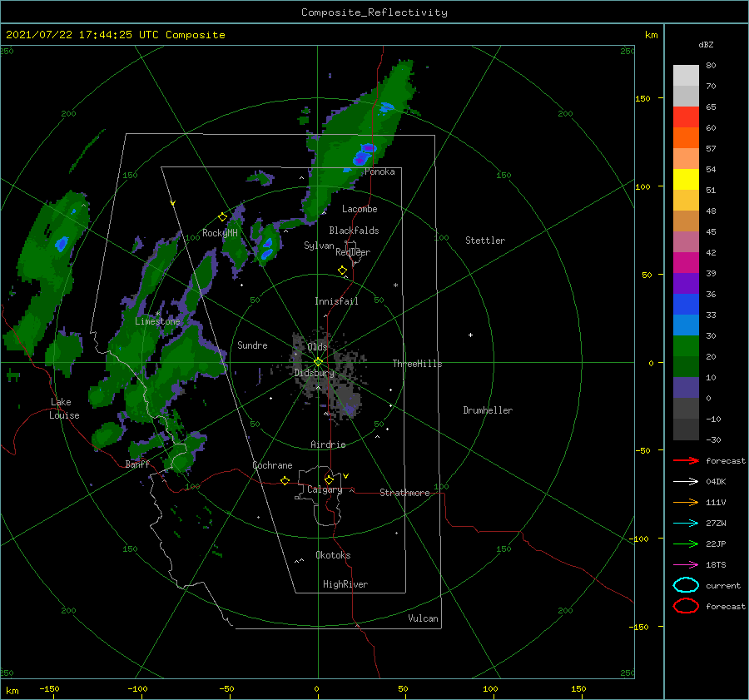Image resolution: width=749 pixels, height=700 pixels.
Task: Click the Olds label
Action: (317, 347)
